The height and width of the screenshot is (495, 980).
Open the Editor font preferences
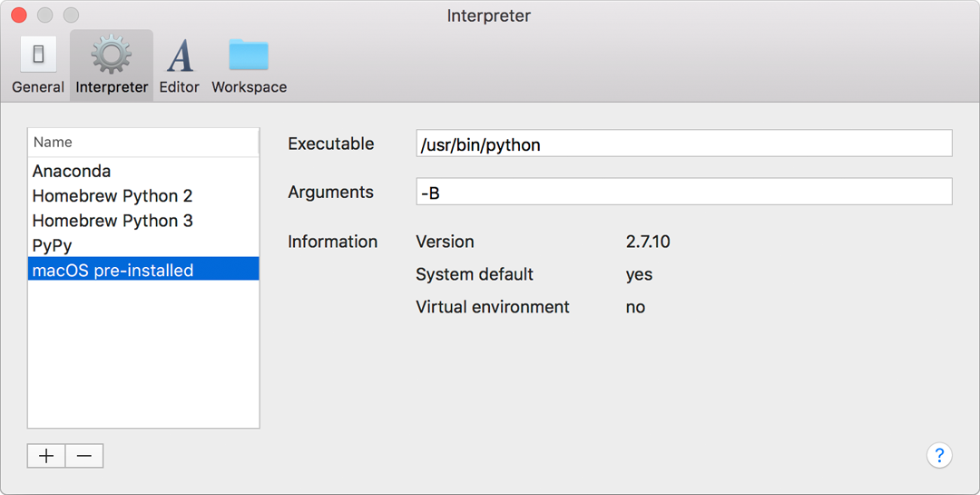(180, 65)
